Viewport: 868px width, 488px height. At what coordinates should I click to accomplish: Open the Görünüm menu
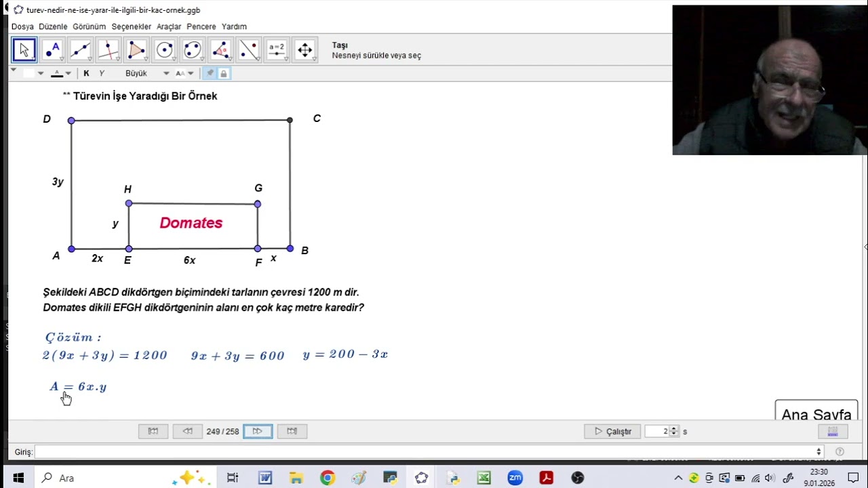(x=90, y=26)
